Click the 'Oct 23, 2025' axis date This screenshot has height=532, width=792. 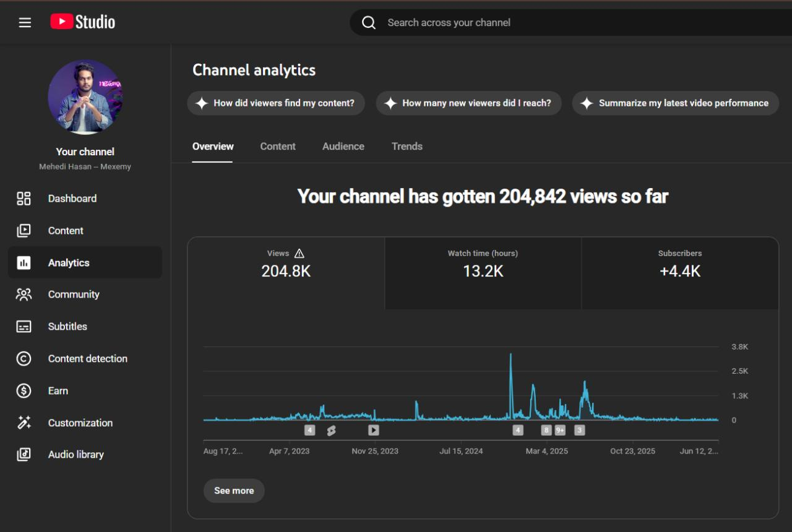pyautogui.click(x=633, y=452)
